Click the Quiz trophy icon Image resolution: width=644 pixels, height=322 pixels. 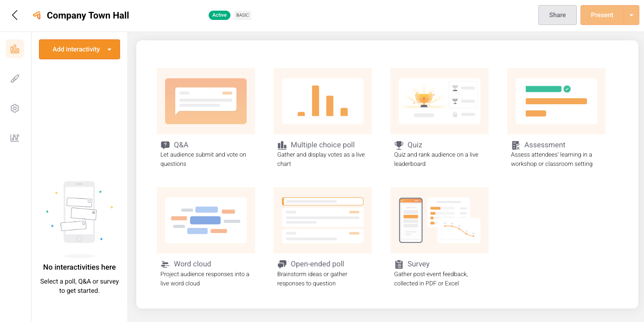pos(399,145)
